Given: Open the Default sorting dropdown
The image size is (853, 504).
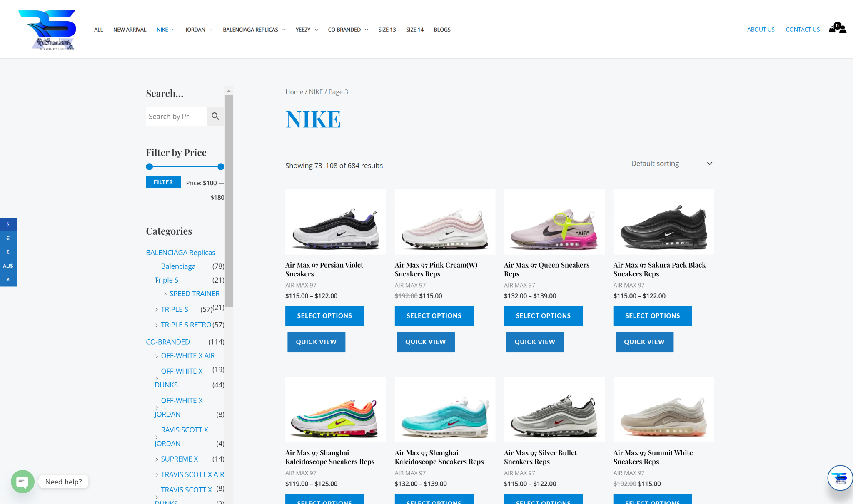Looking at the screenshot, I should (x=671, y=164).
